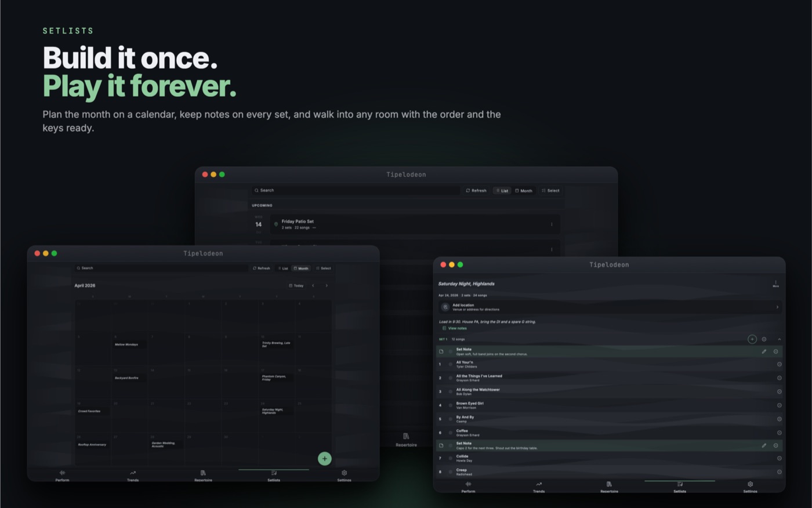Open Perform tab in the calendar window
This screenshot has height=508, width=812.
62,476
